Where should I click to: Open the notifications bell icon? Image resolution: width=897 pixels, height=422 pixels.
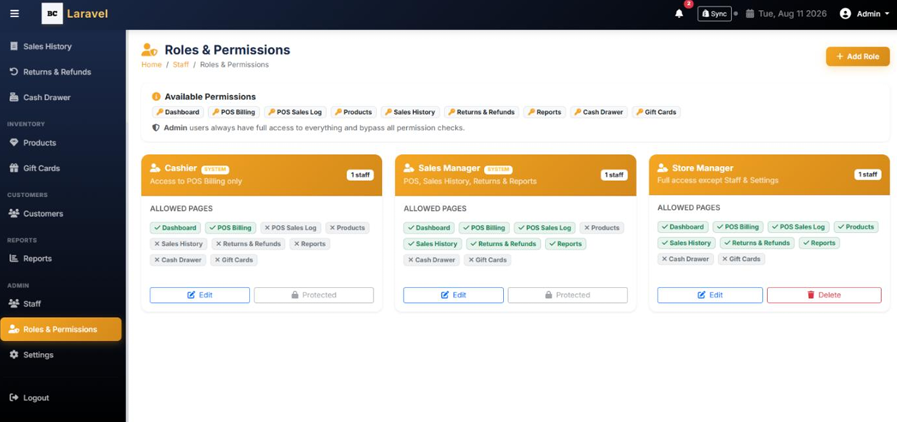pyautogui.click(x=679, y=14)
